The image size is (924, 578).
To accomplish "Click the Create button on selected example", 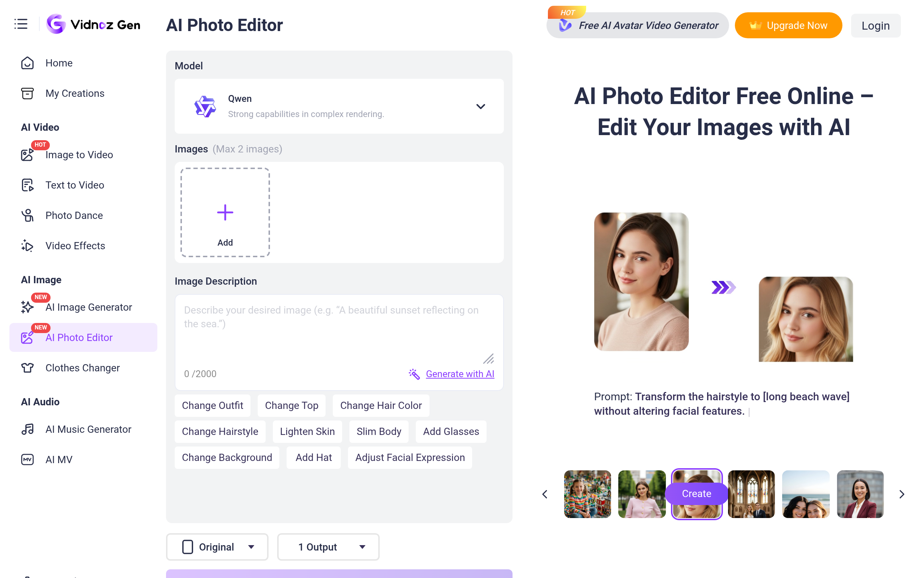I will [697, 493].
